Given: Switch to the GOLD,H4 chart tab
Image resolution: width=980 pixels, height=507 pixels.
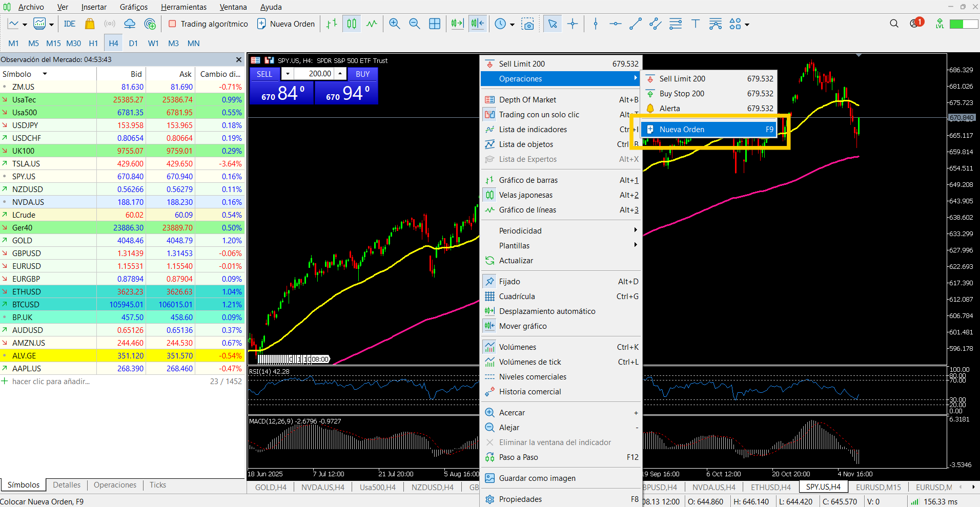Looking at the screenshot, I should click(x=270, y=487).
